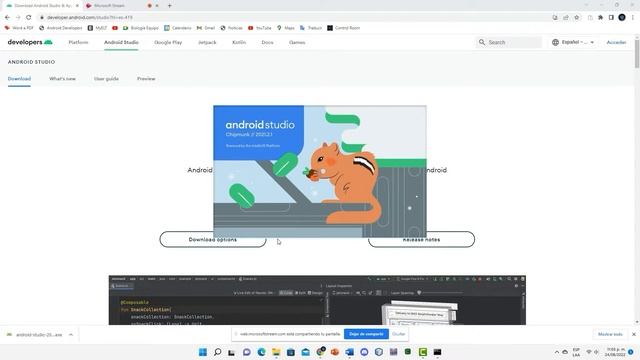640x360 pixels.
Task: Open Microsoft Edge from the taskbar
Action: (262, 352)
